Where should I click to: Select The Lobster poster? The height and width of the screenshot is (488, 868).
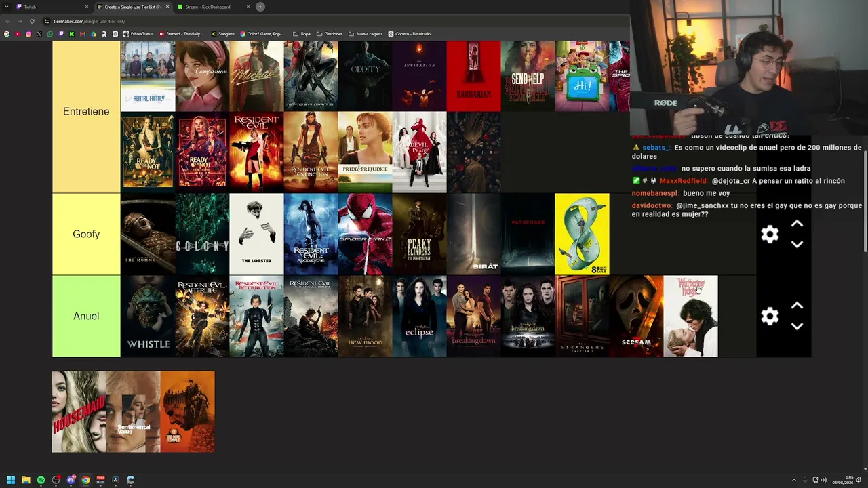click(x=256, y=235)
